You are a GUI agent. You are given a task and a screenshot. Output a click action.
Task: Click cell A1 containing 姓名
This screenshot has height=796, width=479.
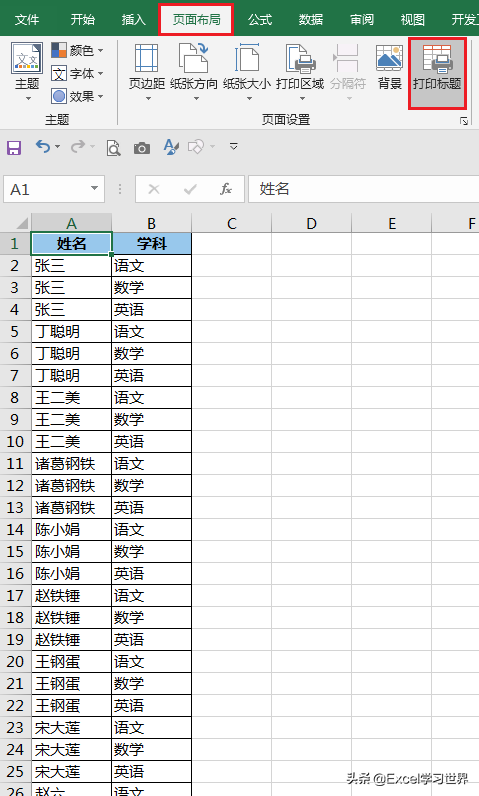tap(72, 244)
